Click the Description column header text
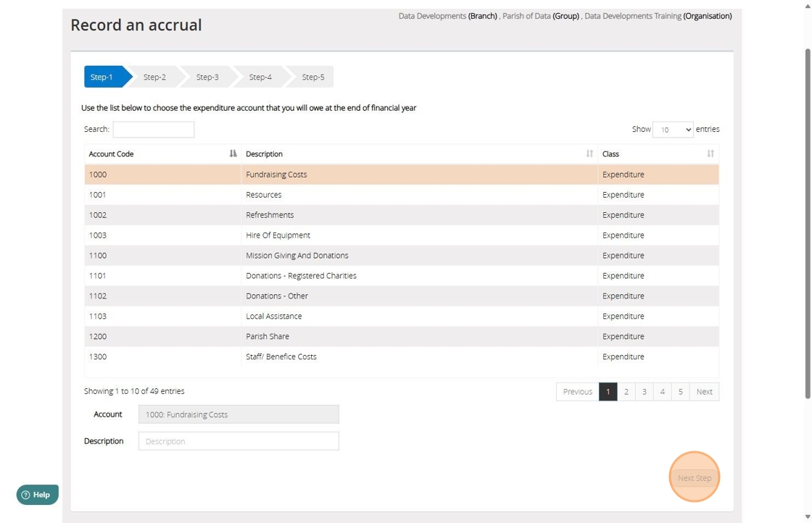 tap(264, 154)
